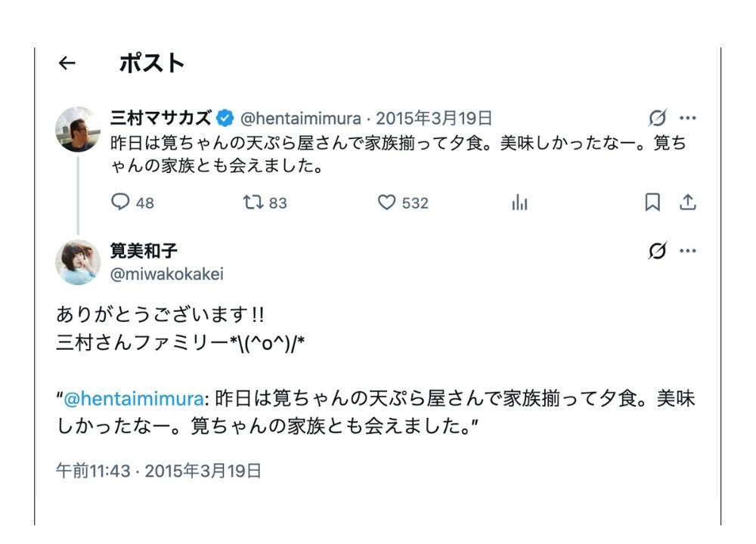
Task: Click the @hentaimimura handle in header
Action: pos(302,119)
